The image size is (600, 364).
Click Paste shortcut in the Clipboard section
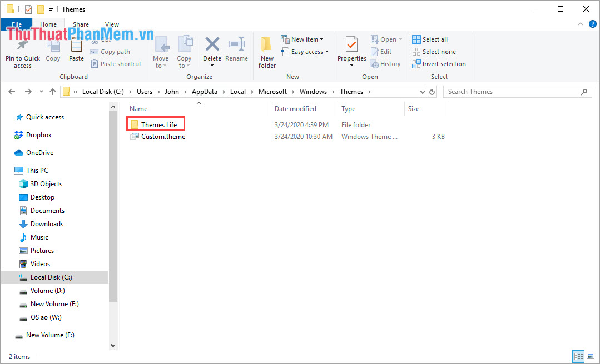(x=116, y=63)
